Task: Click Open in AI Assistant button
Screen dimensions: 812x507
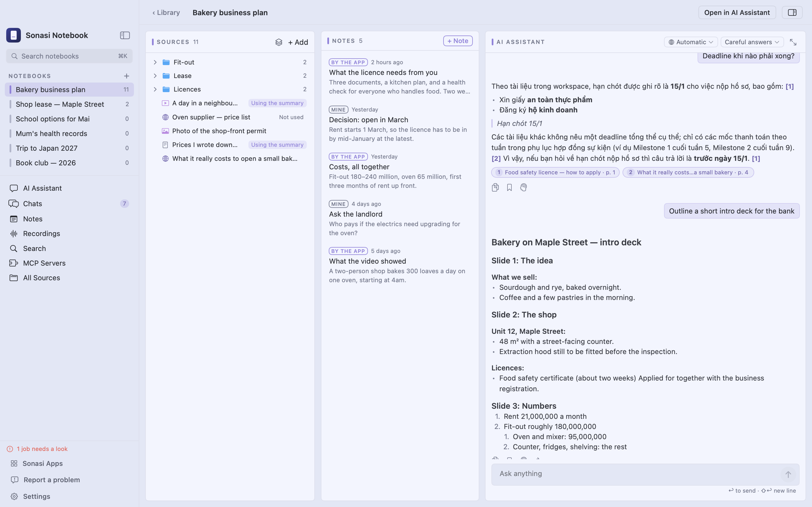Action: pyautogui.click(x=737, y=12)
